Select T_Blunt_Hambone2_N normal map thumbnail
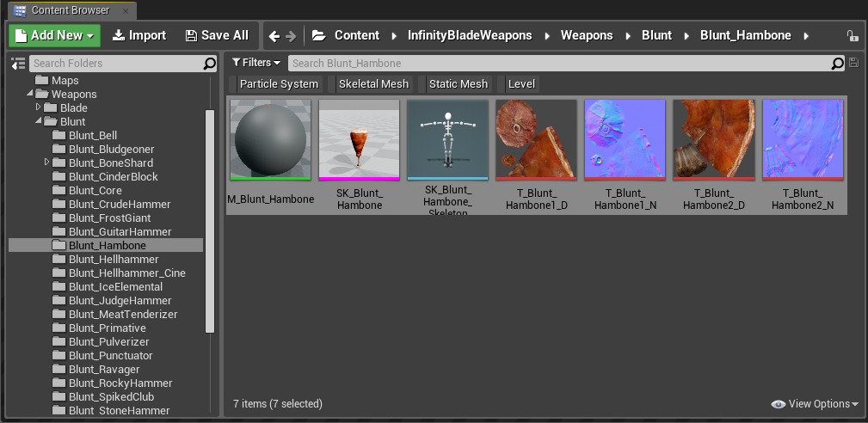 click(803, 140)
